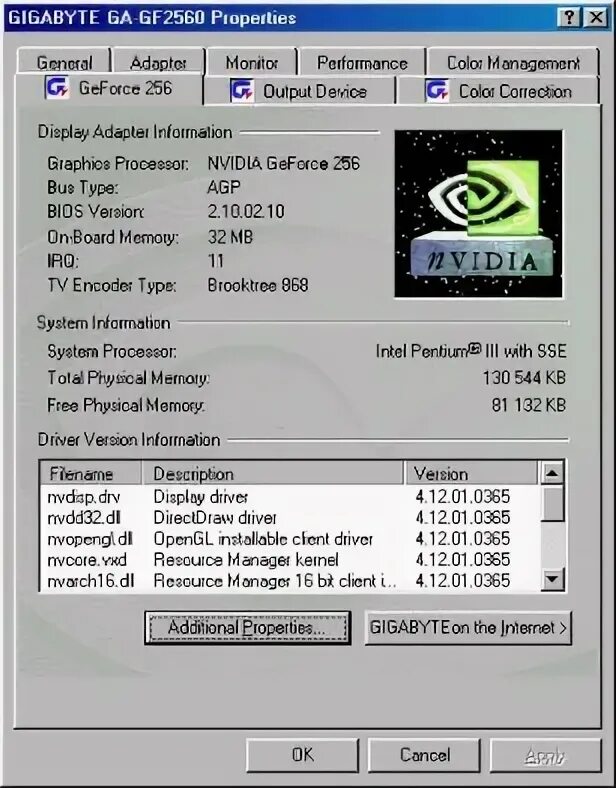
Task: Click the BIOS version '2.10.02.10'
Action: click(x=246, y=211)
